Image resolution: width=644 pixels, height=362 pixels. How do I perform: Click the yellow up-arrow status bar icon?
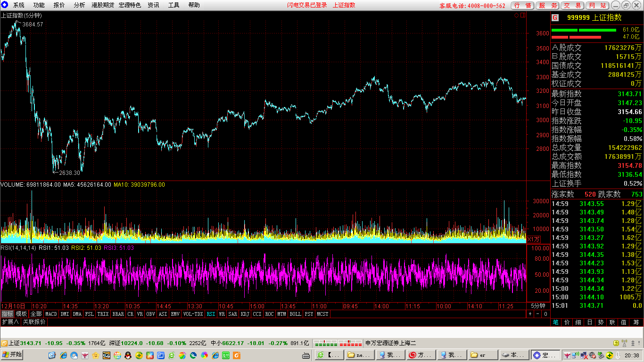[616, 343]
